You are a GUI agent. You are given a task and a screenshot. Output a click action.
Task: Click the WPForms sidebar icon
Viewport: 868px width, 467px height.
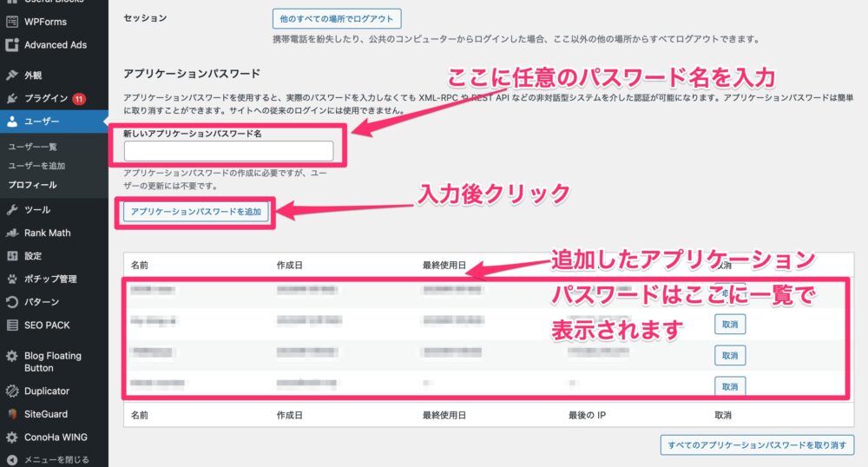coord(12,22)
